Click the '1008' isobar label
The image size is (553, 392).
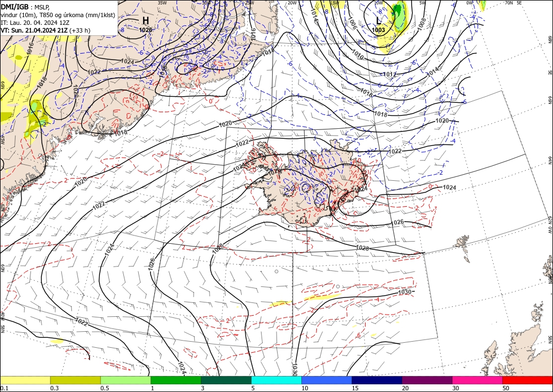click(x=422, y=24)
